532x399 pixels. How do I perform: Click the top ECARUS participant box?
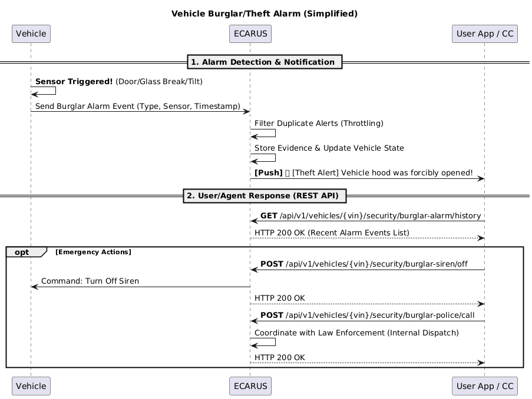(x=250, y=34)
